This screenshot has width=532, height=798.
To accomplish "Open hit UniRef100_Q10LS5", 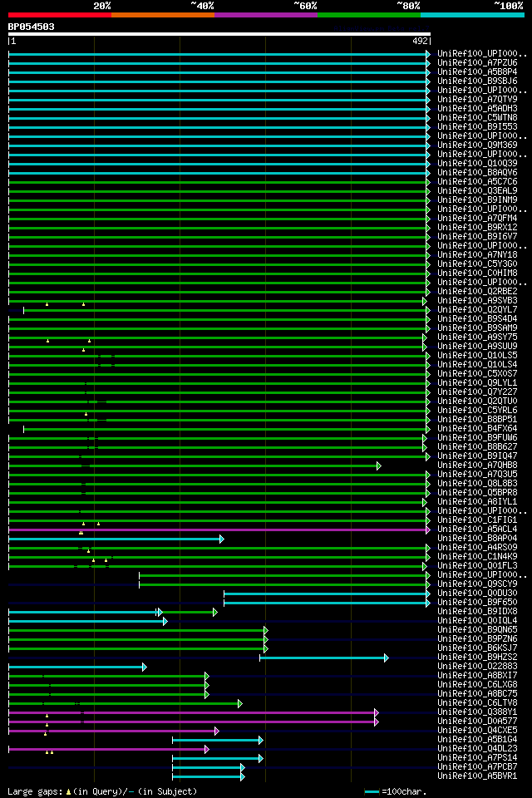I will (477, 355).
